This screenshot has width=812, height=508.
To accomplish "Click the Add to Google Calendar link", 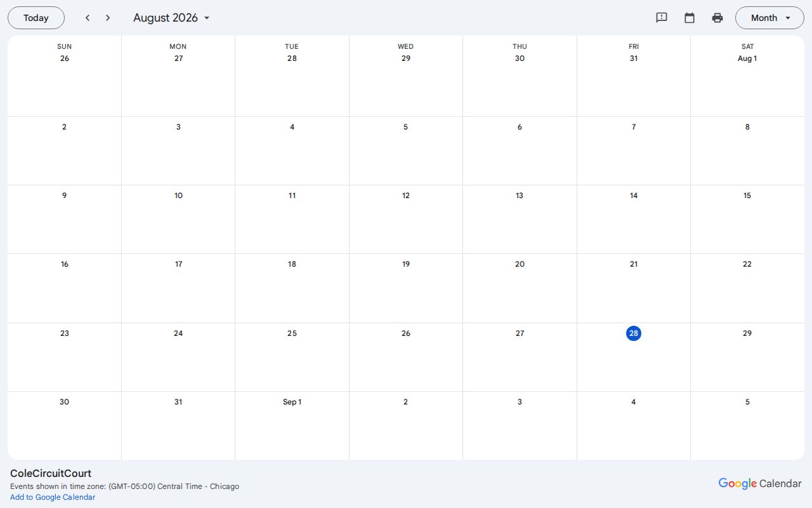I will tap(53, 497).
